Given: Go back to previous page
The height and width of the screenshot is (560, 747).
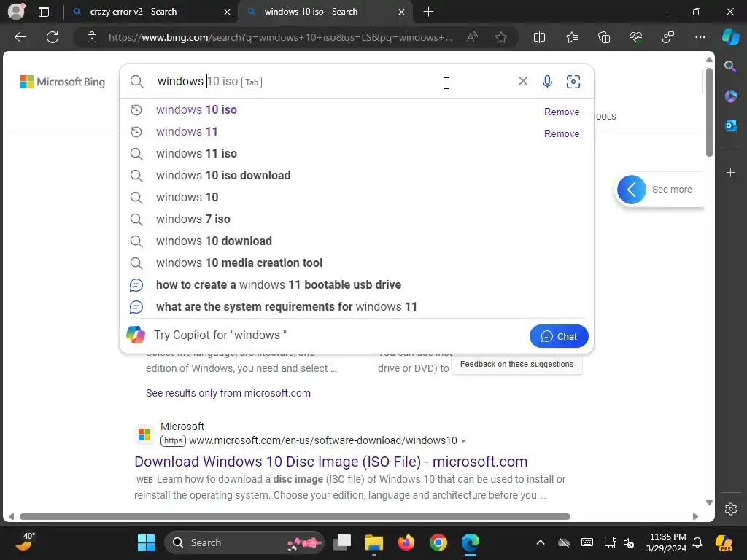Looking at the screenshot, I should [20, 37].
